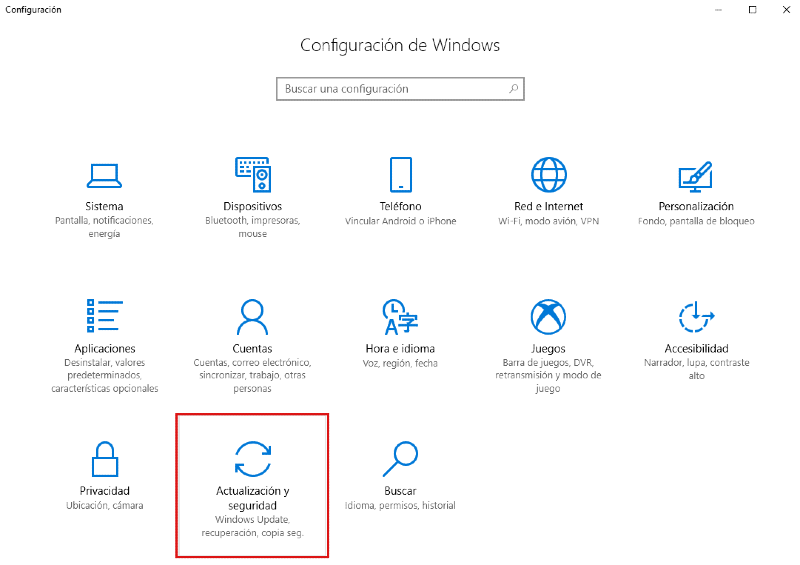Open the Buscar magnifying glass tile icon
The height and width of the screenshot is (565, 800).
[400, 459]
